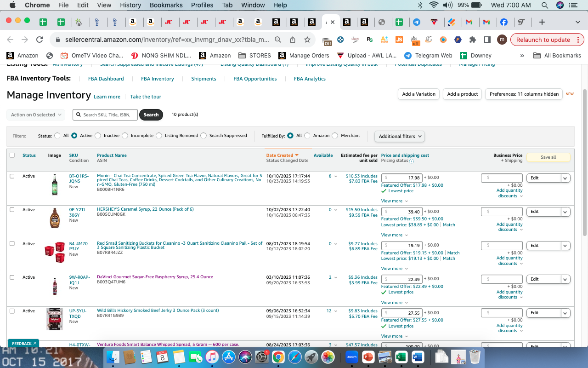Image resolution: width=588 pixels, height=368 pixels.
Task: Go to FBA Dashboard tool
Action: coord(106,79)
